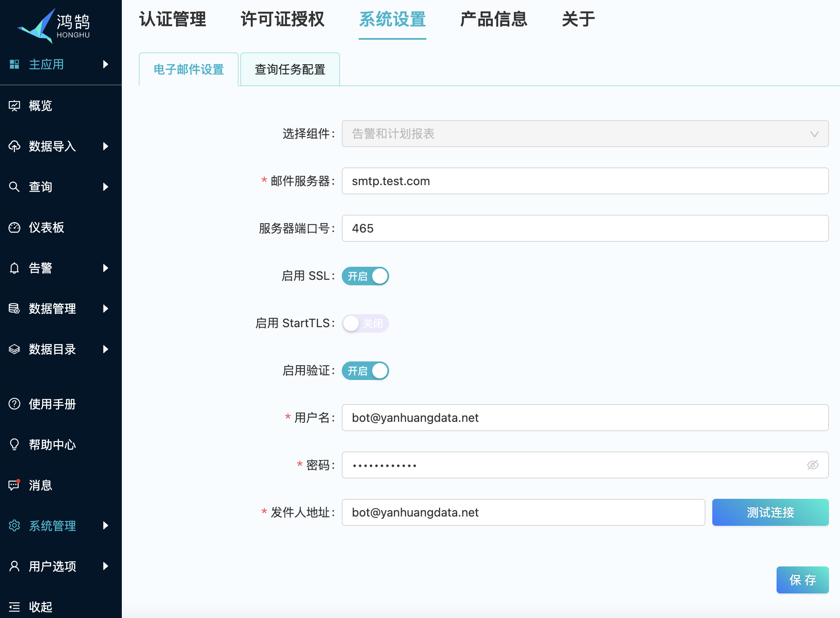
Task: Click the system management gear icon
Action: click(x=14, y=525)
